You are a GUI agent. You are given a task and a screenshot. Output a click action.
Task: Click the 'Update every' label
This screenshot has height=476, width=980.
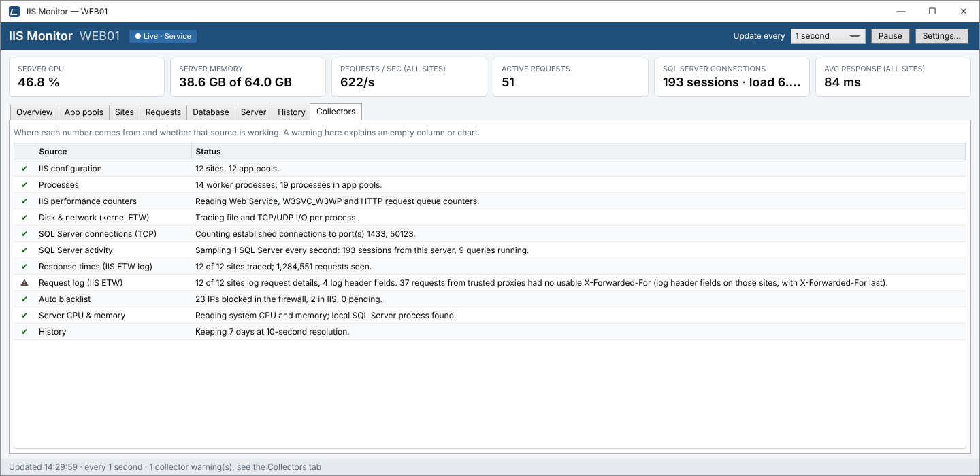click(x=759, y=36)
